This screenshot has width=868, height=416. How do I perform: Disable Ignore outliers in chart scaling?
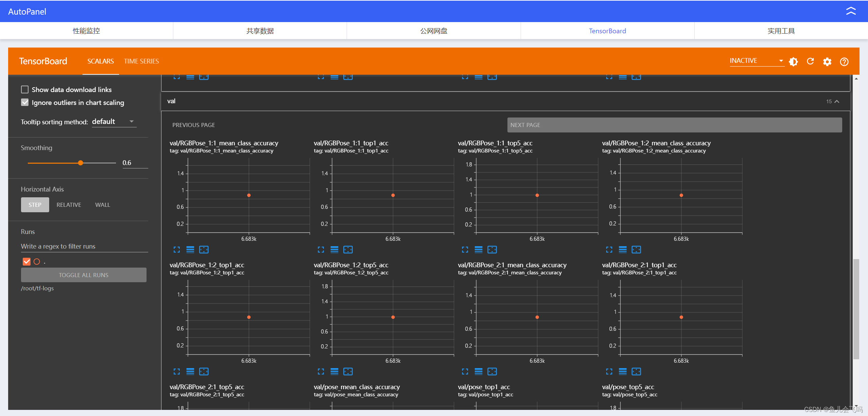pyautogui.click(x=25, y=103)
